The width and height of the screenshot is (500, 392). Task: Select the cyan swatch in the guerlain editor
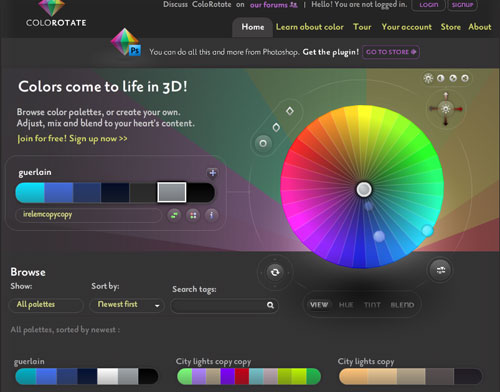pyautogui.click(x=30, y=192)
